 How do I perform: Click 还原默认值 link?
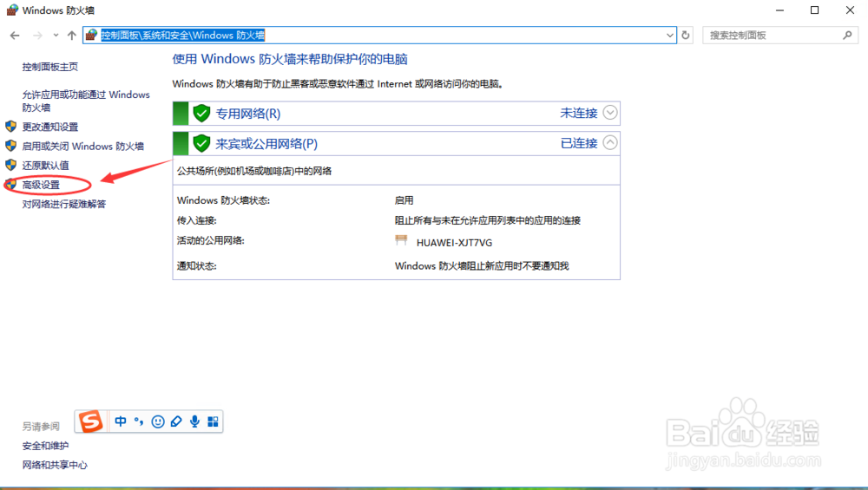click(x=45, y=166)
